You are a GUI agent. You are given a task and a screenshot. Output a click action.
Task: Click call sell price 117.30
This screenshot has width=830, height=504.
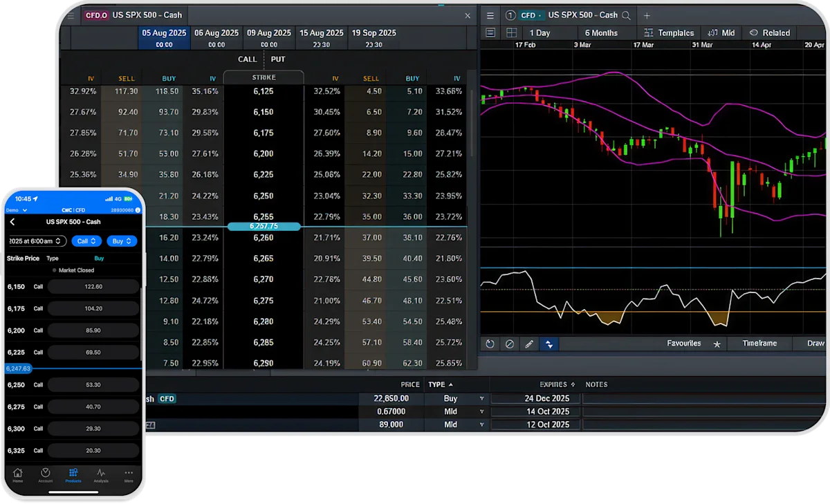coord(127,91)
